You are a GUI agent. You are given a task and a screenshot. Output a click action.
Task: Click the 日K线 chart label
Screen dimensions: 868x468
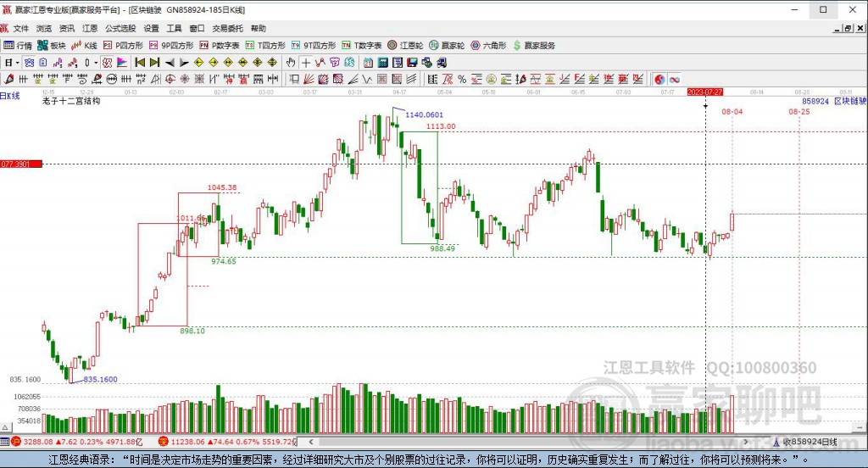click(x=10, y=96)
